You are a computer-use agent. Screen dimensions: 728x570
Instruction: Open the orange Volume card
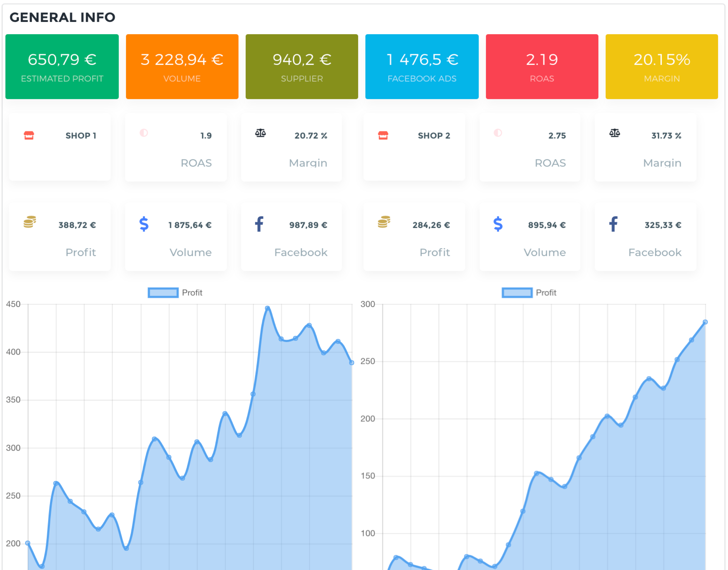point(182,66)
